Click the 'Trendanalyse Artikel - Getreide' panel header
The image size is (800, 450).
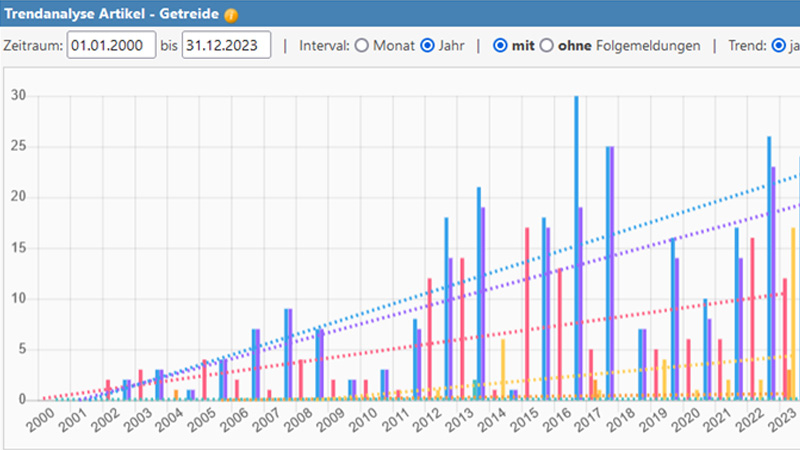pos(110,15)
